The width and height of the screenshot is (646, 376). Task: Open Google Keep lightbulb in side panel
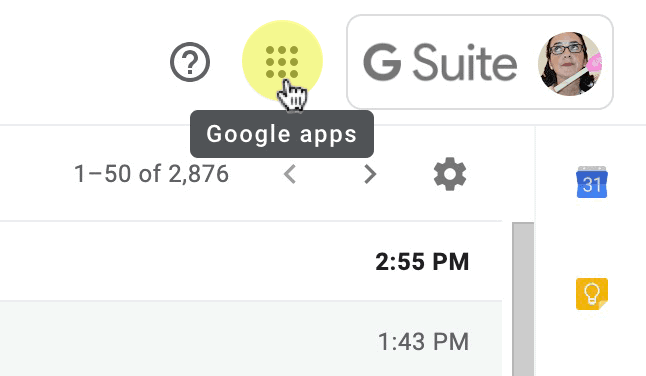592,294
